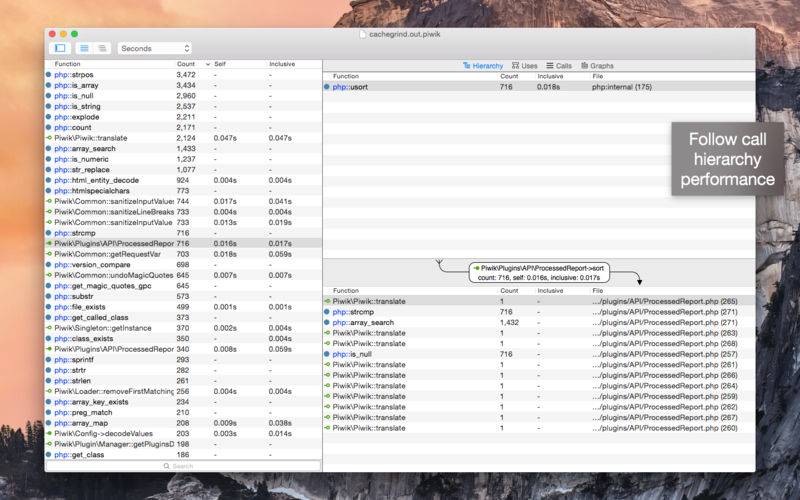Click the Hierarchy tab icon
The image size is (800, 500).
[x=466, y=66]
